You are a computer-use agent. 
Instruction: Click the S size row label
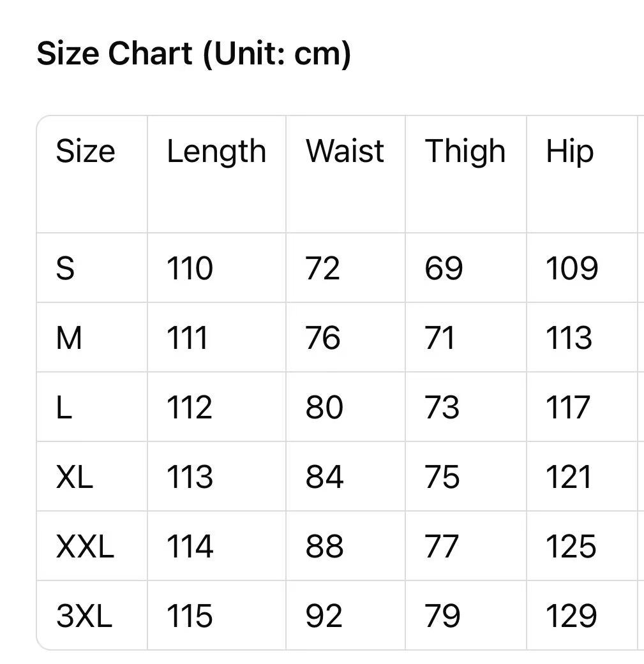pos(65,269)
